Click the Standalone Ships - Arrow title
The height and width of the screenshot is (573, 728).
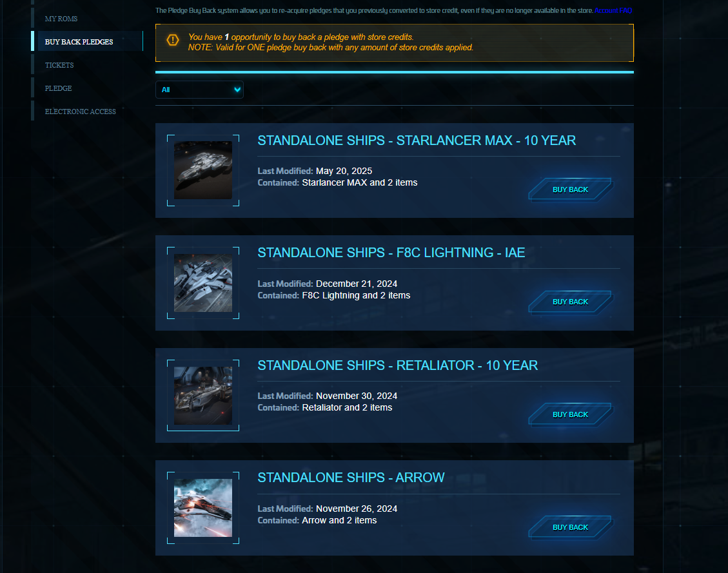coord(351,478)
